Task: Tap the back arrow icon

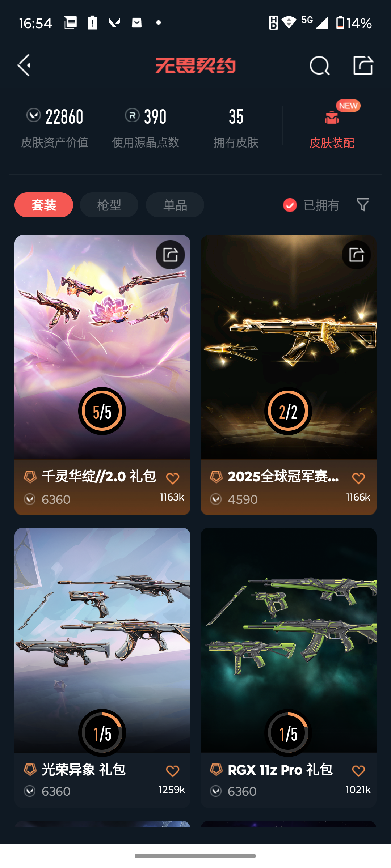Action: click(x=24, y=65)
